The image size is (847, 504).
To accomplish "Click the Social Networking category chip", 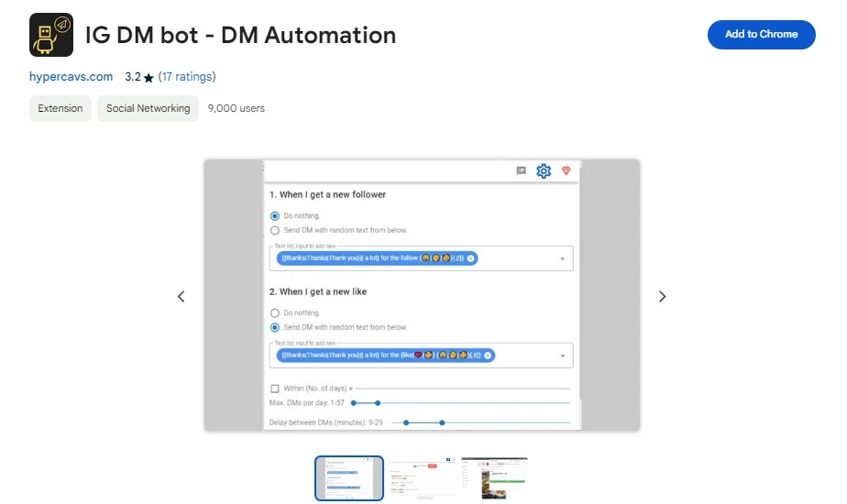I will (x=148, y=108).
